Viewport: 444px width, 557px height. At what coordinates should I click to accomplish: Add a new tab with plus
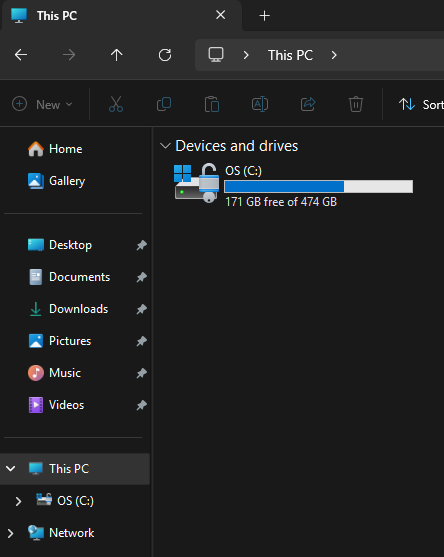264,16
